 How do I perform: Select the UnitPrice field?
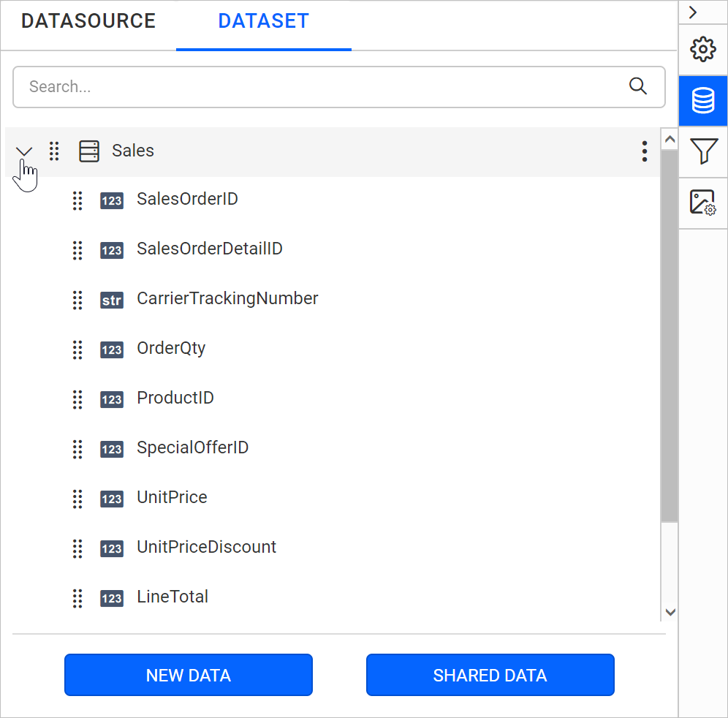tap(172, 497)
